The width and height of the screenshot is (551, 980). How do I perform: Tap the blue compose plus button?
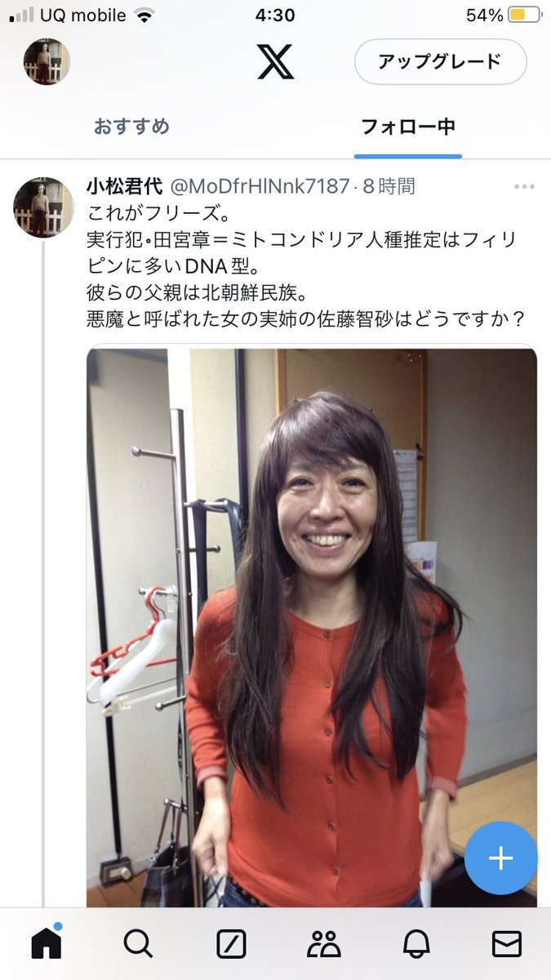(500, 858)
